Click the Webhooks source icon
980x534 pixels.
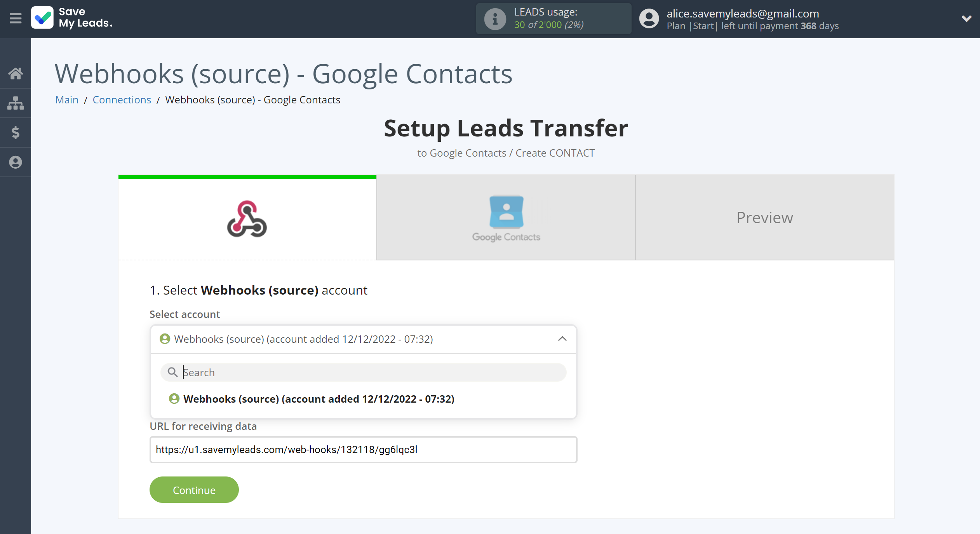tap(248, 218)
